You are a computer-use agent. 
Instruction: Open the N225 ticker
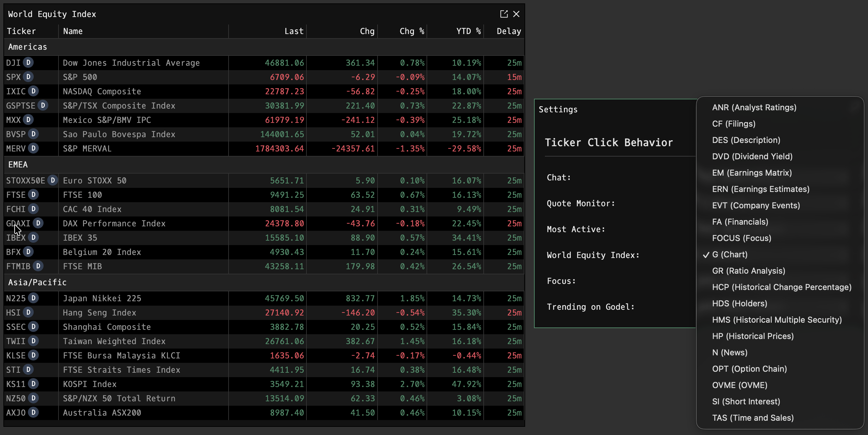(x=16, y=299)
